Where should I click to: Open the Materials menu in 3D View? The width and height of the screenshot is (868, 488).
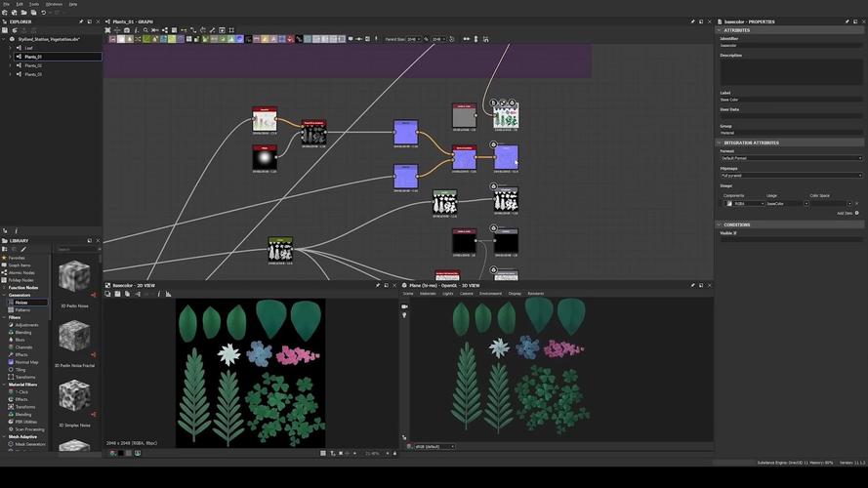(428, 294)
